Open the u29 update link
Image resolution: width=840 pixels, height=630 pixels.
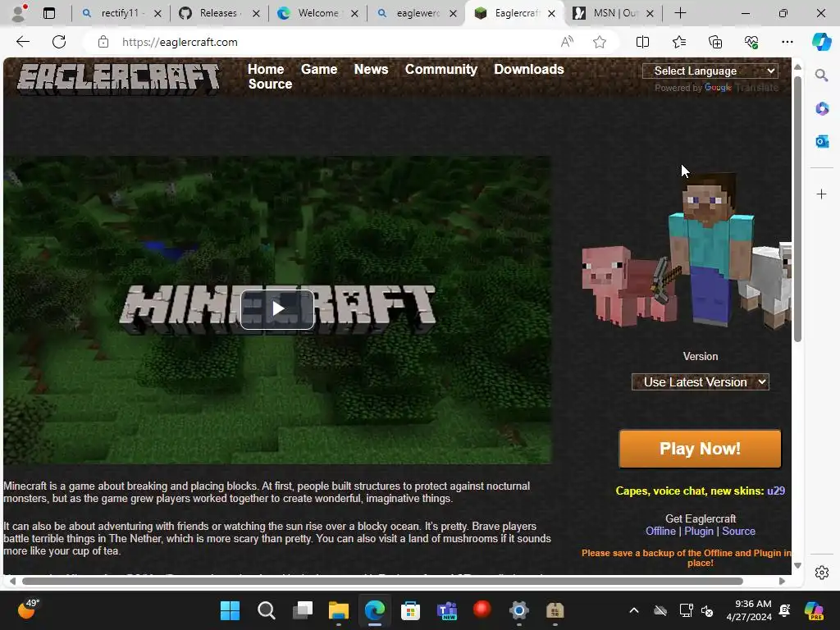click(776, 491)
